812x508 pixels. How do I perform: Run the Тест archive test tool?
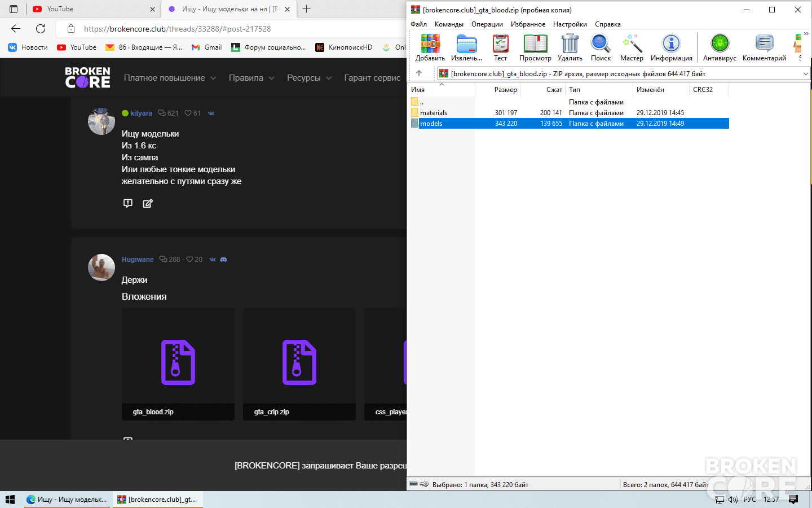click(x=500, y=47)
